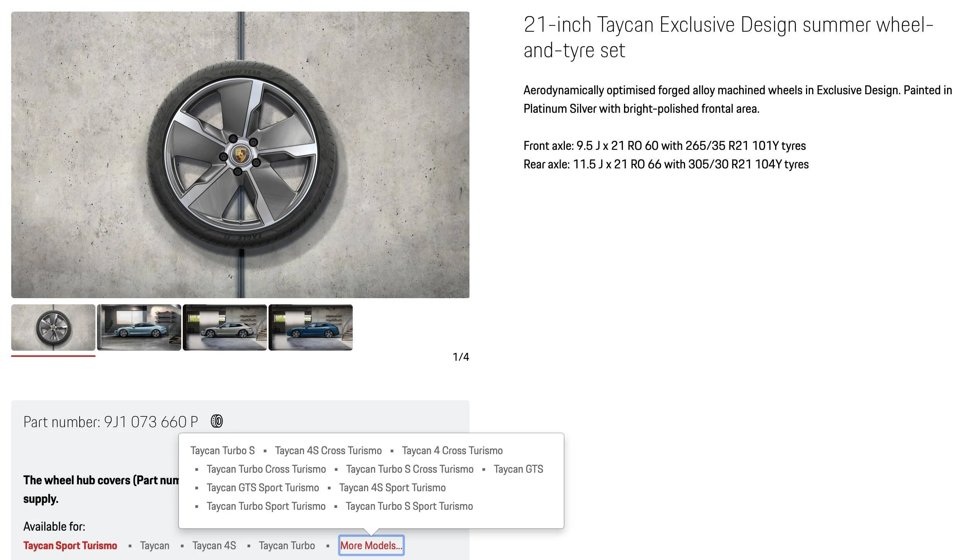Choose Taycan Turbo Cross Turismo
Viewport: 959px width, 560px height.
(266, 469)
